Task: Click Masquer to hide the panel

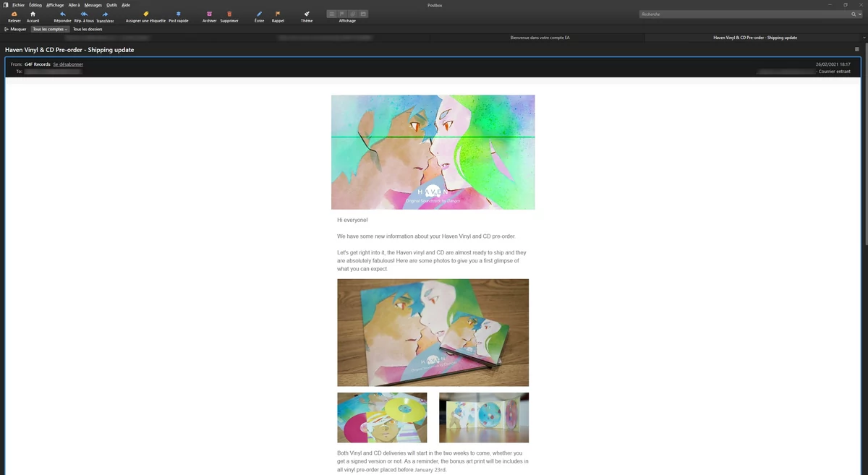Action: click(15, 30)
